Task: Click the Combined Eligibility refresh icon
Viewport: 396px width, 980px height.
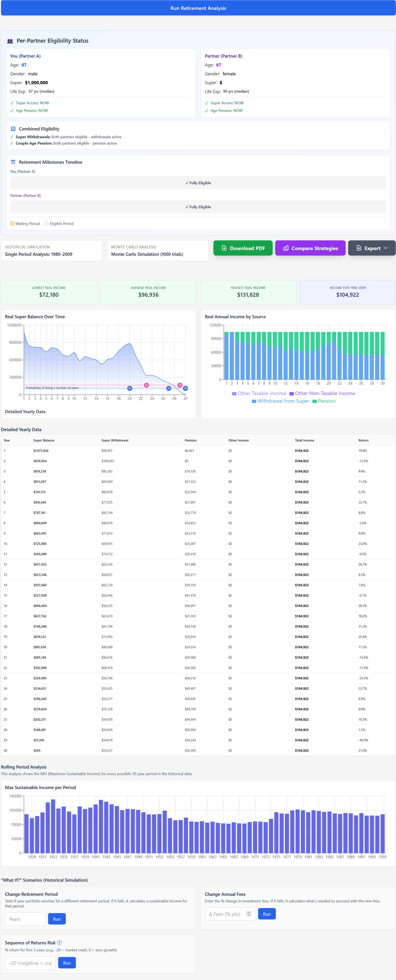Action: point(13,129)
